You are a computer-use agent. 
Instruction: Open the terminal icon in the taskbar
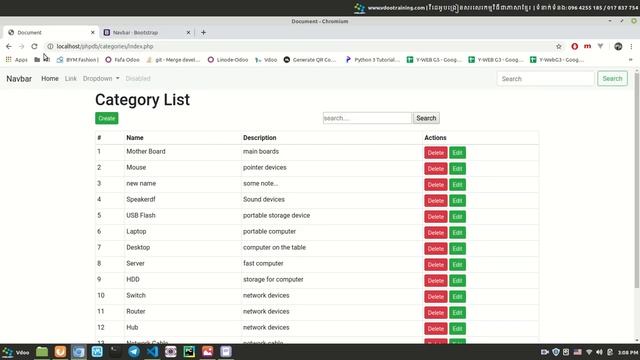click(x=116, y=352)
